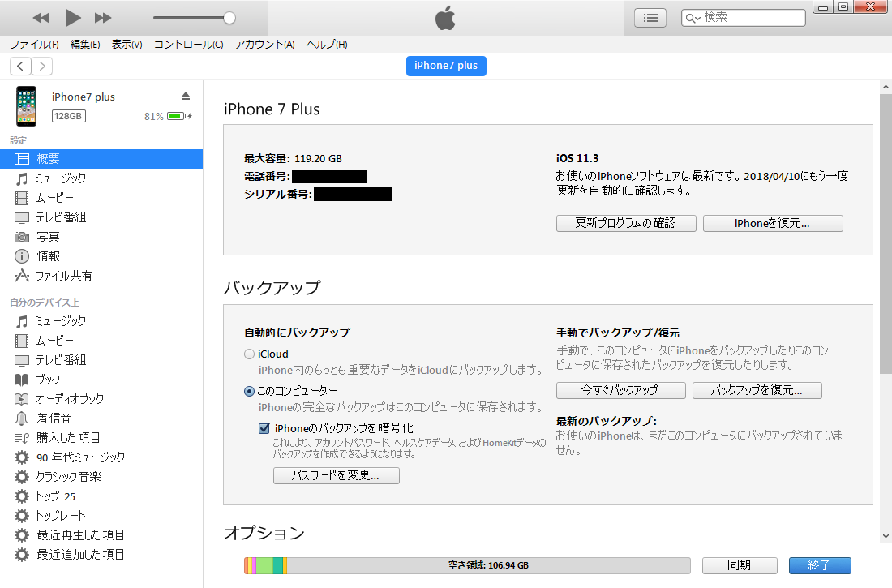Image resolution: width=892 pixels, height=588 pixels.
Task: Click the scroll down arrow
Action: coord(886,535)
